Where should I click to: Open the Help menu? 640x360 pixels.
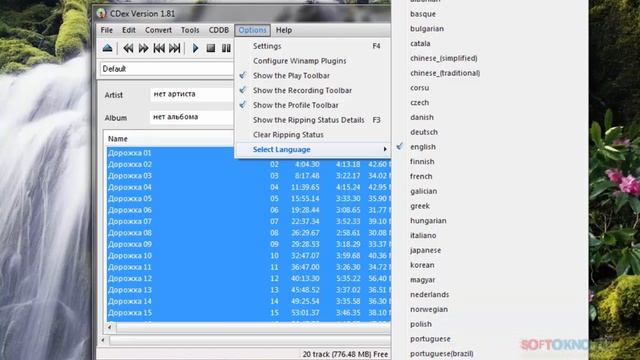(x=284, y=30)
